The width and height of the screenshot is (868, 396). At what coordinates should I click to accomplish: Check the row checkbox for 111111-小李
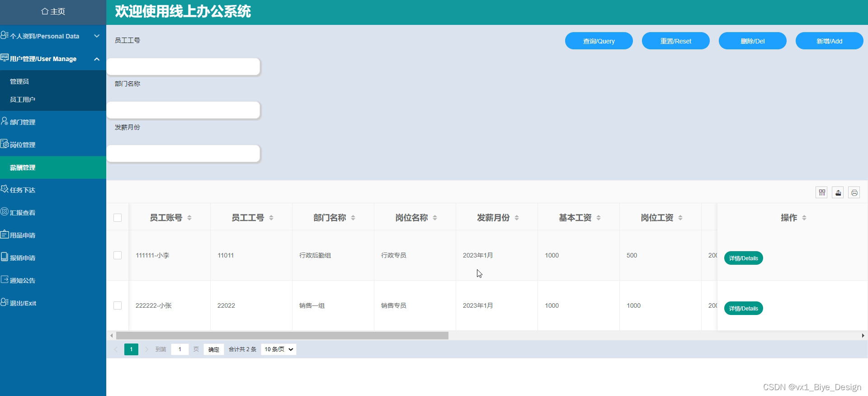tap(118, 255)
